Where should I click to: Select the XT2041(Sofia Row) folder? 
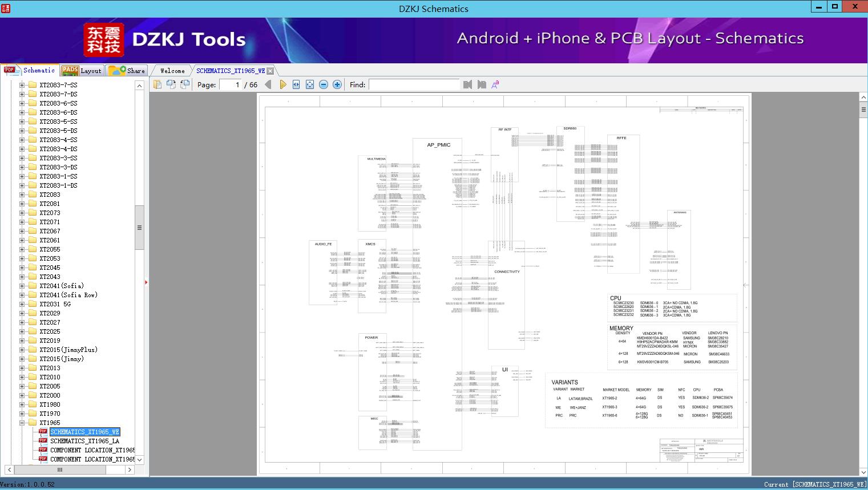[68, 295]
